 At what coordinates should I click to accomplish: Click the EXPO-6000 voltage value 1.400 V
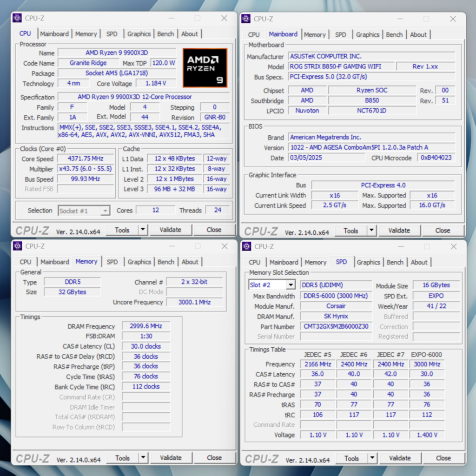427,435
